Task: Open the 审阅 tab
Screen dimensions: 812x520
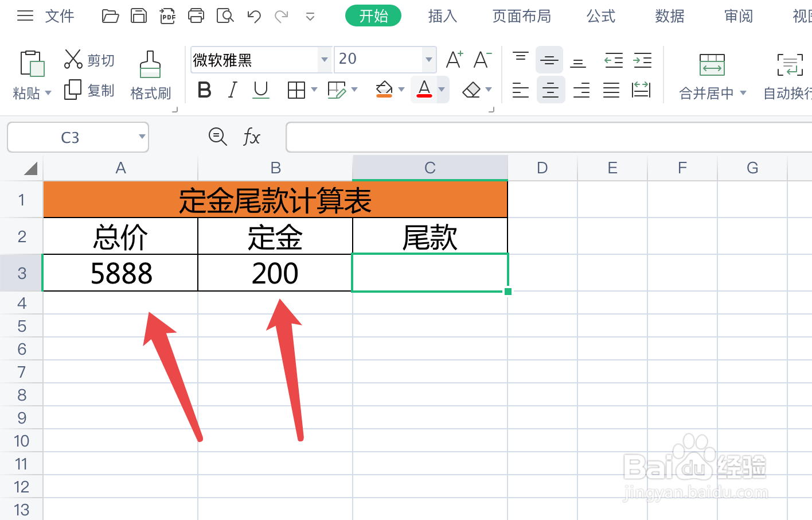Action: pyautogui.click(x=739, y=16)
